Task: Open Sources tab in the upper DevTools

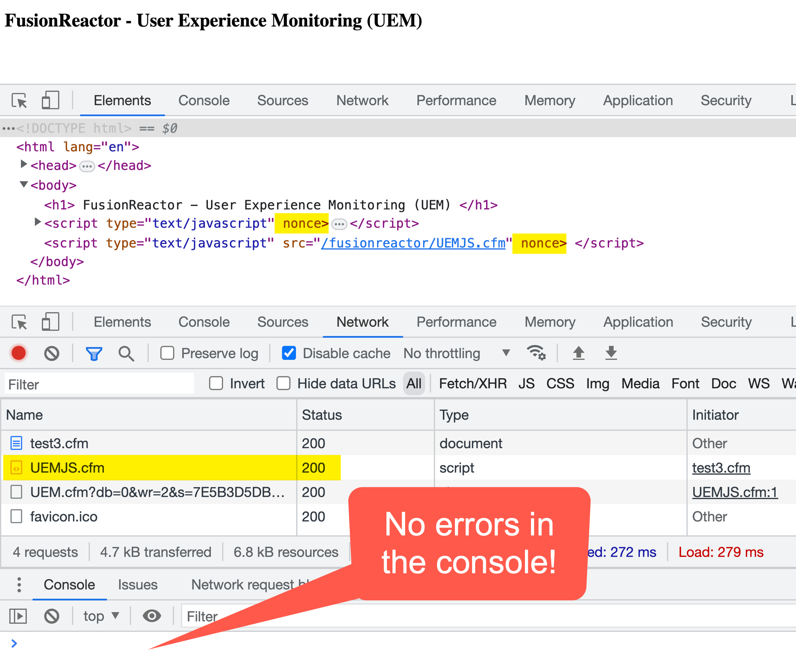Action: [283, 100]
